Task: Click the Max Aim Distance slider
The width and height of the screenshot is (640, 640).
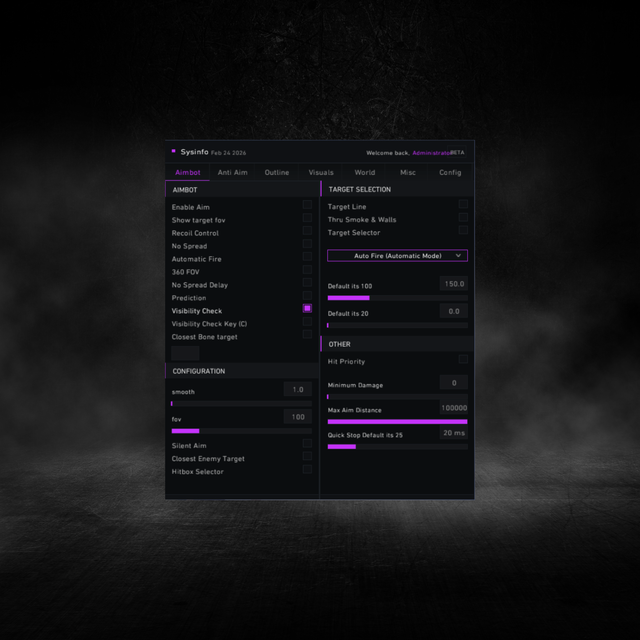Action: tap(397, 422)
